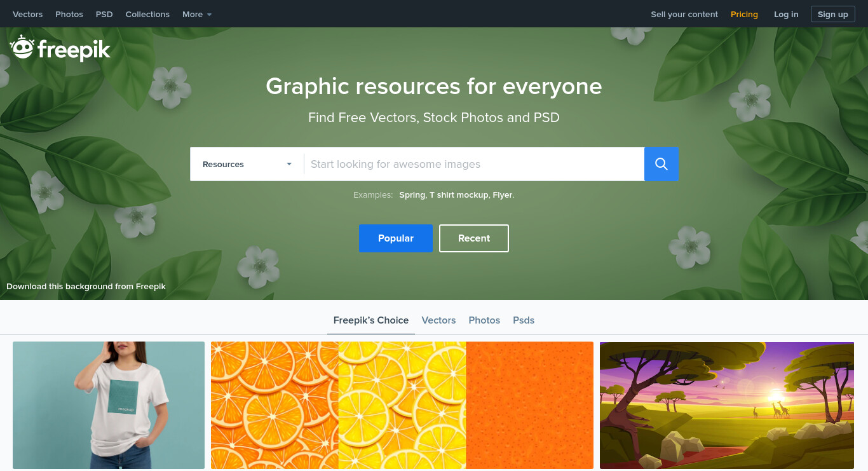The width and height of the screenshot is (868, 471).
Task: Select the Freepik's Choice tab
Action: pos(371,320)
